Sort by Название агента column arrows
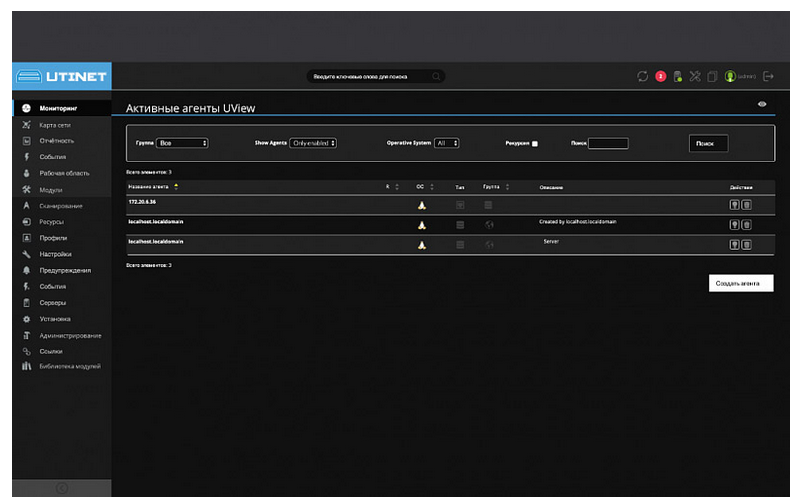Viewport: 803px width, 504px height. pyautogui.click(x=177, y=187)
